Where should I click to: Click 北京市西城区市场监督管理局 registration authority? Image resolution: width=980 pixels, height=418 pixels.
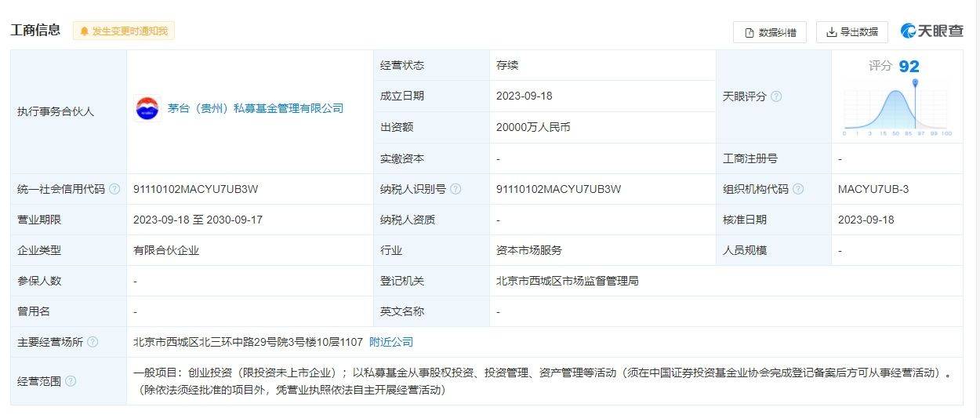[567, 281]
